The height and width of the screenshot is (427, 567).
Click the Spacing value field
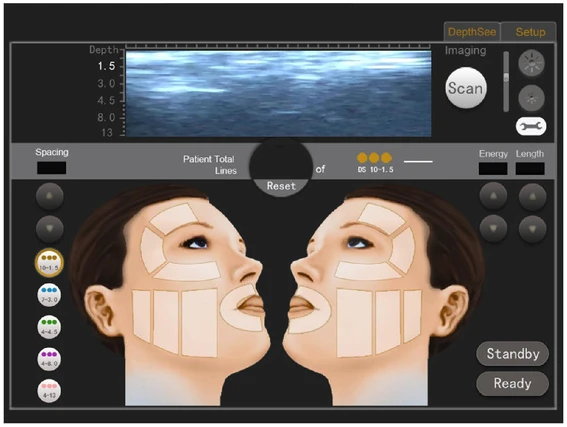click(51, 168)
